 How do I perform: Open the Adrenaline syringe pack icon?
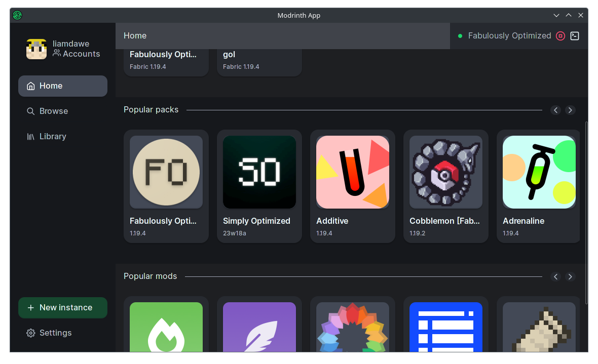pos(539,172)
